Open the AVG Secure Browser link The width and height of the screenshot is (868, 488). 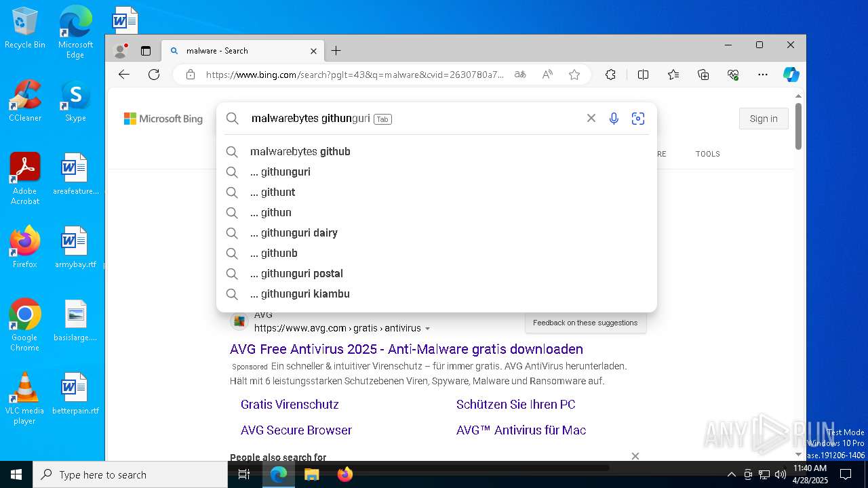(x=296, y=430)
